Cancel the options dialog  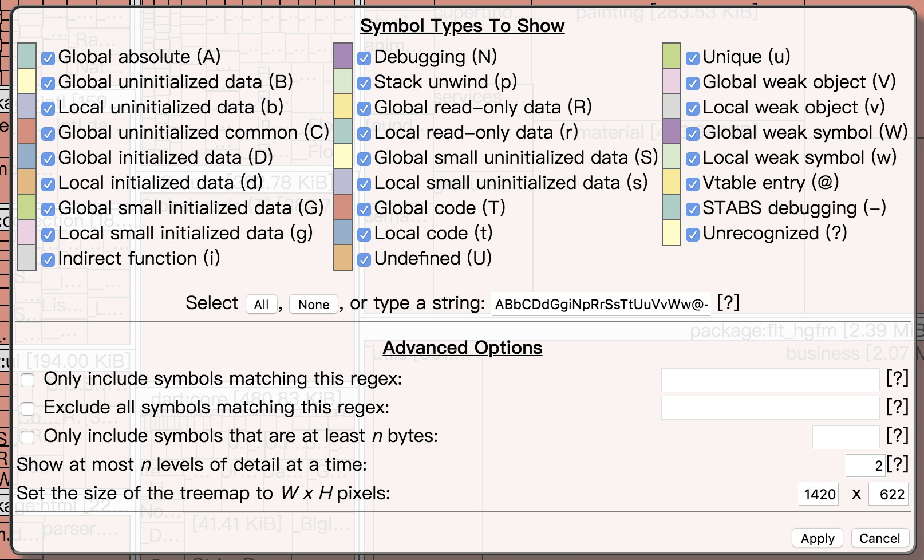pos(879,538)
